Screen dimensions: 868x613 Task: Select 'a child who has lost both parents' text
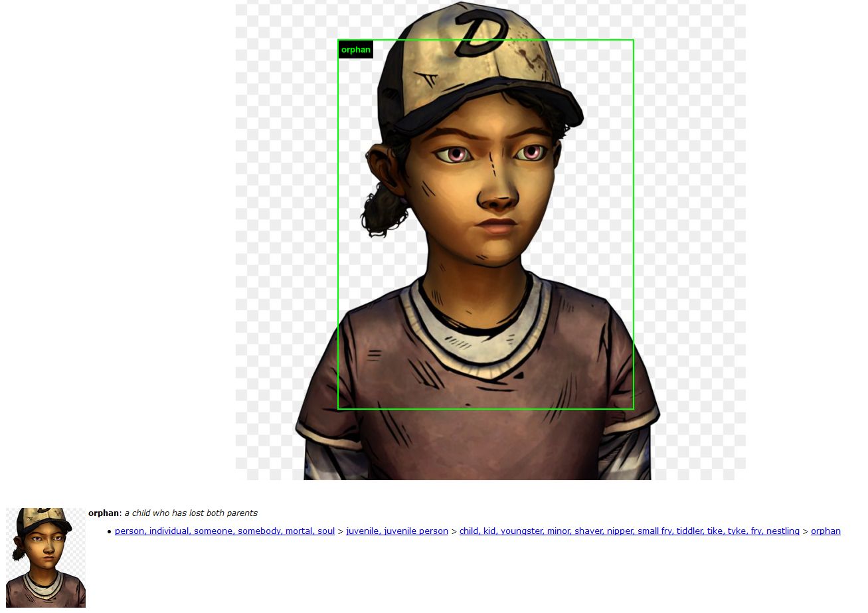(191, 513)
